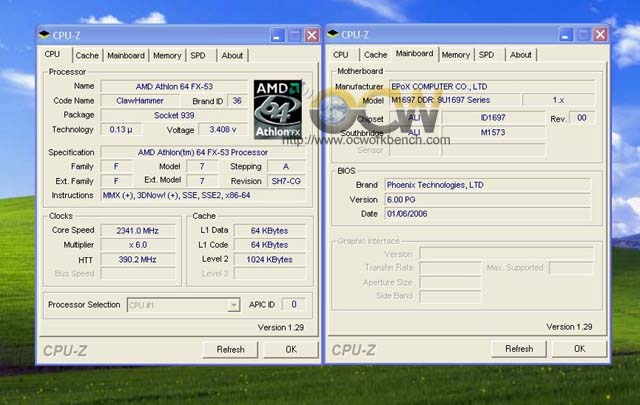Viewport: 640px width, 405px height.
Task: Switch to Cache tab in left window
Action: (x=87, y=56)
